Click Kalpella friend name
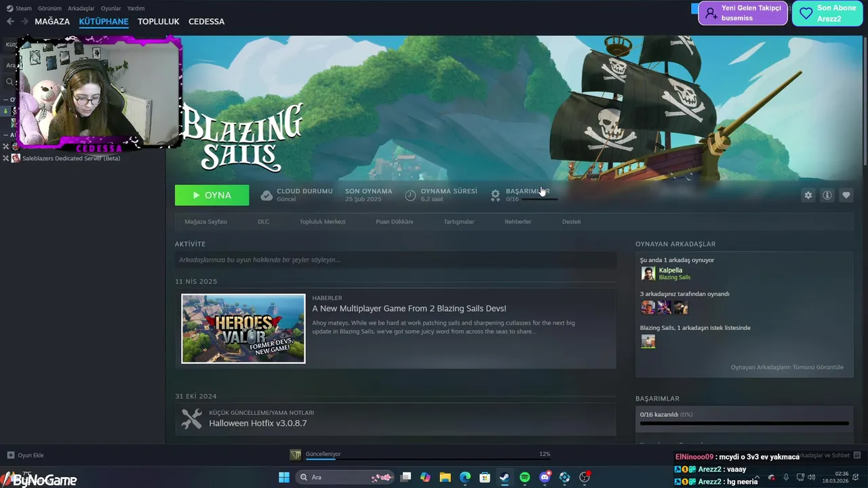868x488 pixels. 671,270
